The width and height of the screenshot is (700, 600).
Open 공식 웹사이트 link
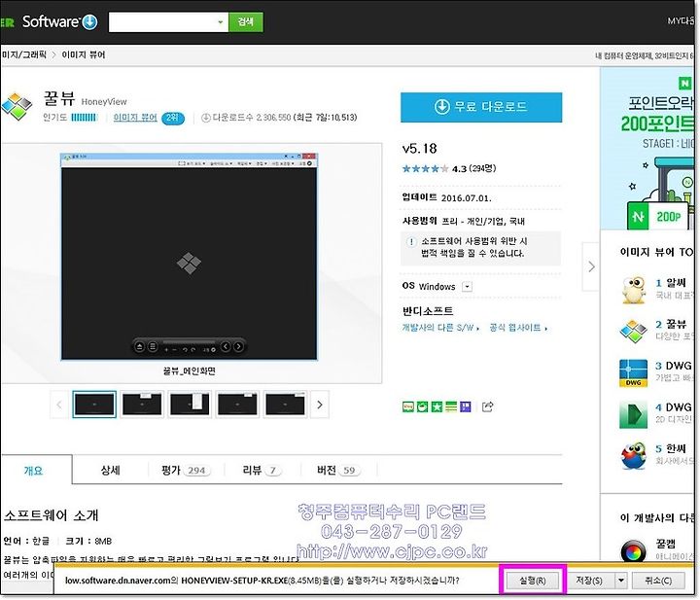tap(518, 328)
